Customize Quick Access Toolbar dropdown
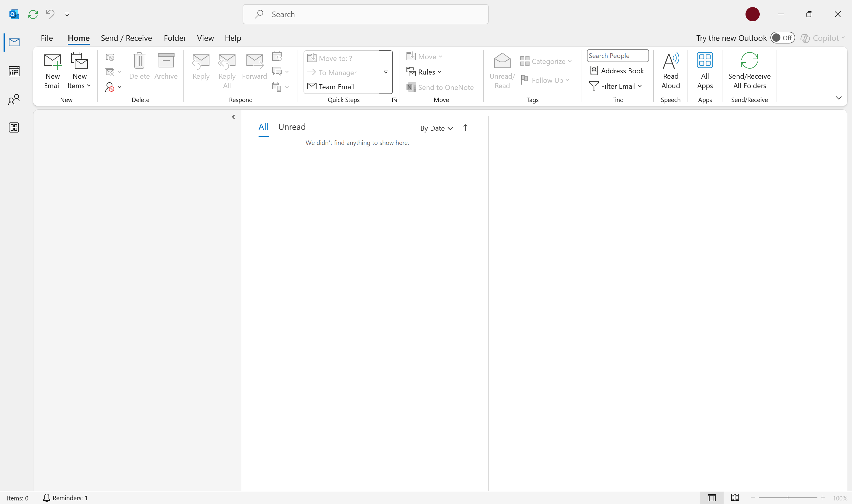This screenshot has height=504, width=852. (x=67, y=14)
